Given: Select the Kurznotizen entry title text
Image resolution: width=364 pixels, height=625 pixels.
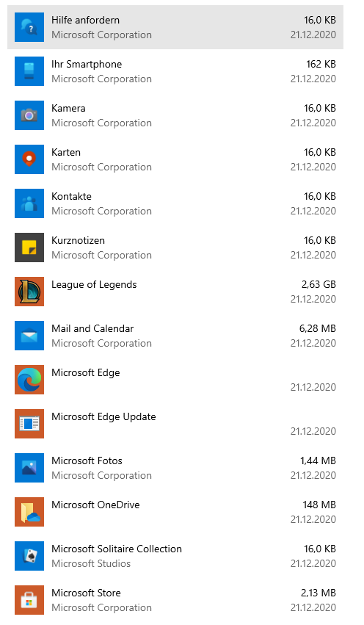Looking at the screenshot, I should coord(78,240).
